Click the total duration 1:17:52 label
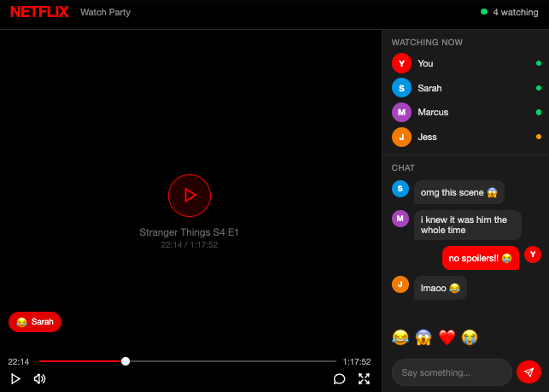549x392 pixels. click(356, 361)
